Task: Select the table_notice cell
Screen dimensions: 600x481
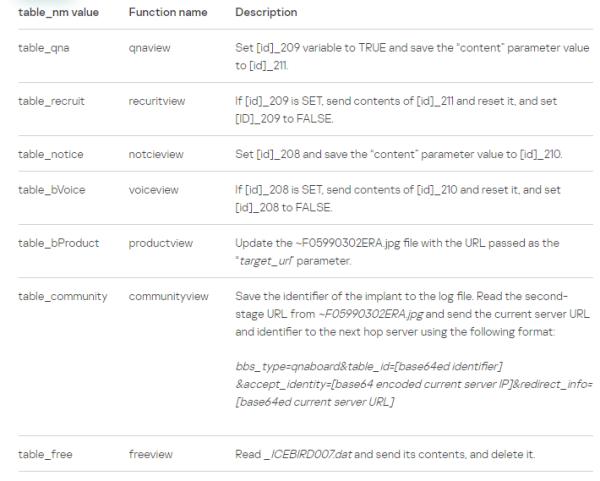Action: (x=51, y=155)
